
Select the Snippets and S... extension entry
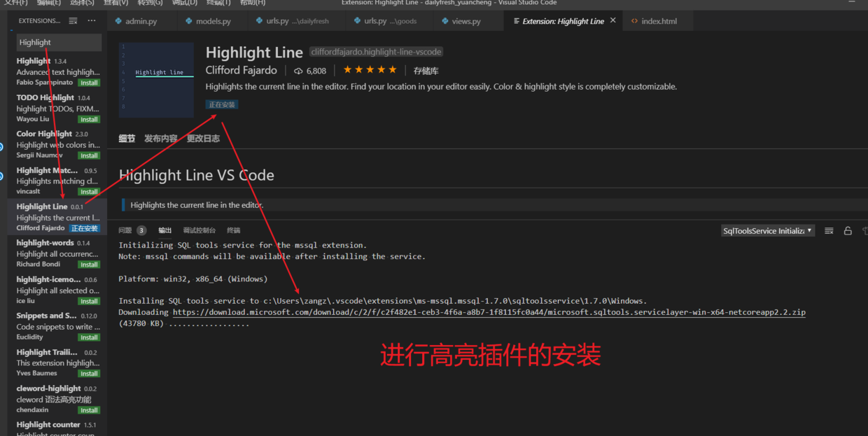point(59,326)
